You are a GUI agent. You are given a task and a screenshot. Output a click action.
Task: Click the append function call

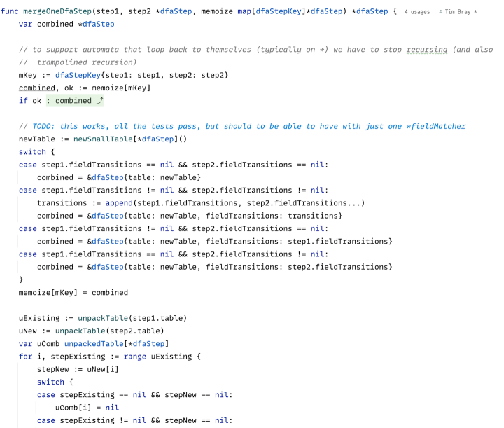click(119, 203)
